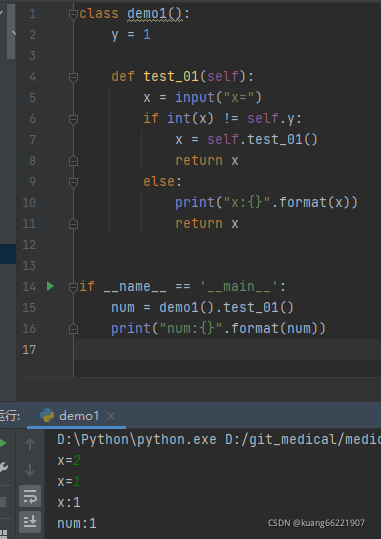
Task: Click the 'return x' statement on line 8
Action: (x=207, y=161)
